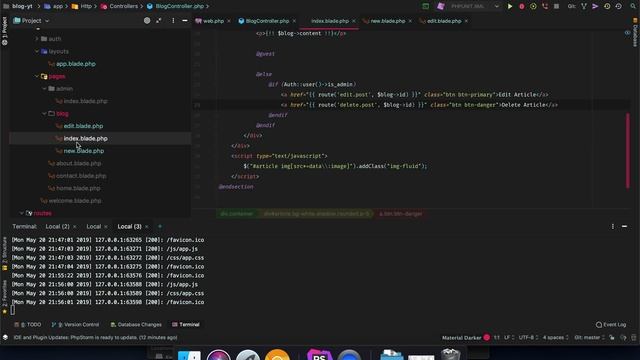Image resolution: width=640 pixels, height=360 pixels.
Task: Click the Stop process square icon
Action: [x=556, y=6]
